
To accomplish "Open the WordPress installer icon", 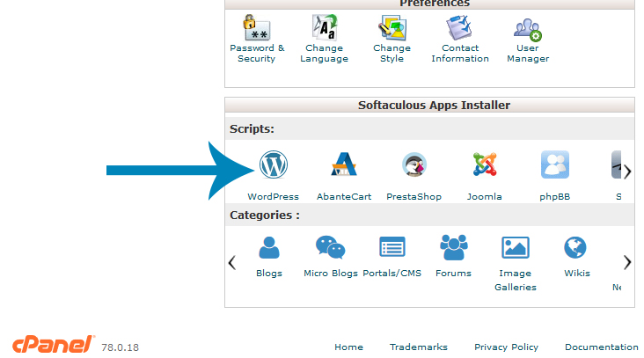I will pos(273,165).
